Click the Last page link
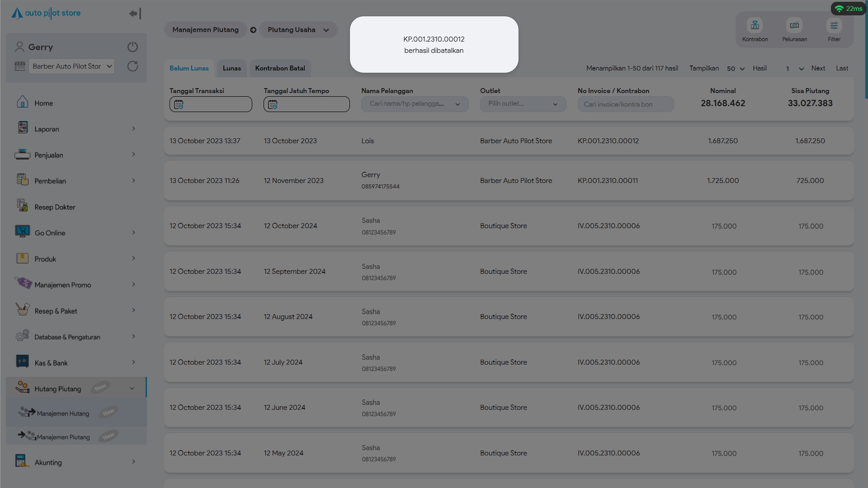The height and width of the screenshot is (488, 868). click(842, 68)
